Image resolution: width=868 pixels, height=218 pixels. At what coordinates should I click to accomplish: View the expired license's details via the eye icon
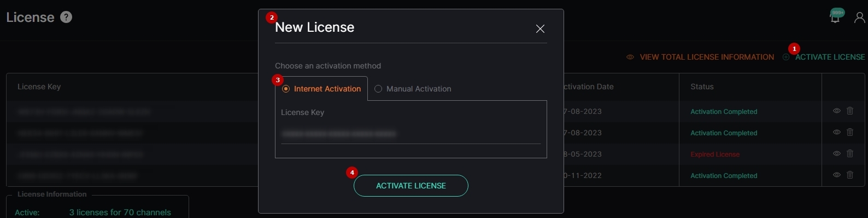(836, 153)
